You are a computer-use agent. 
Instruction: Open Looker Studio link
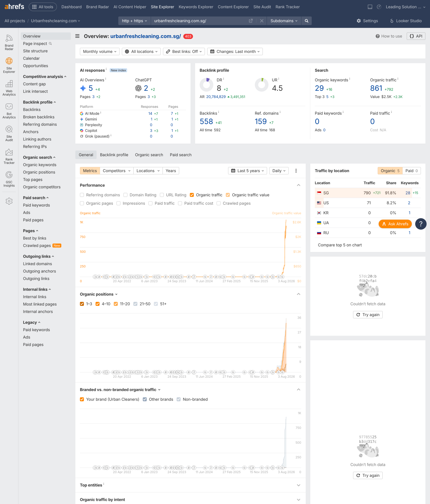point(406,21)
